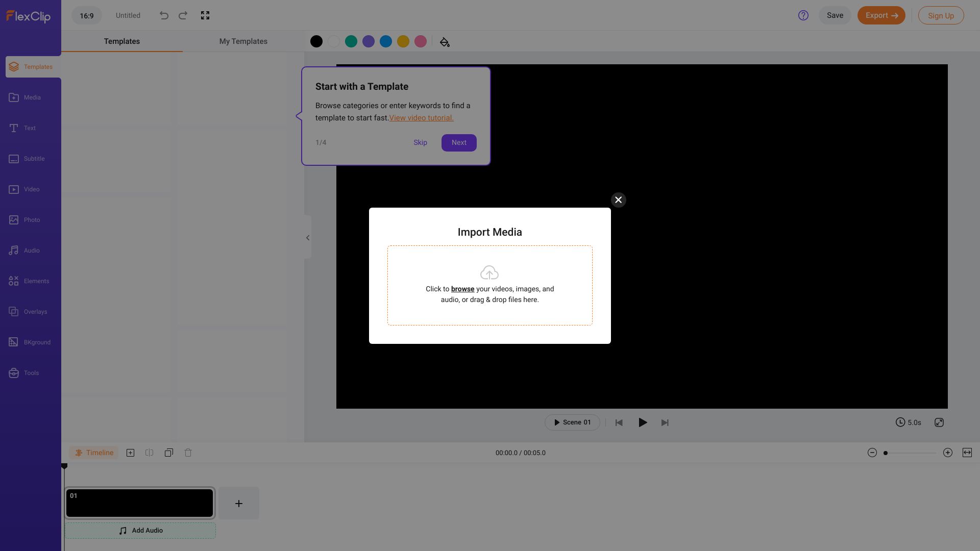This screenshot has height=551, width=980.
Task: Switch to the My Templates tab
Action: pos(243,41)
